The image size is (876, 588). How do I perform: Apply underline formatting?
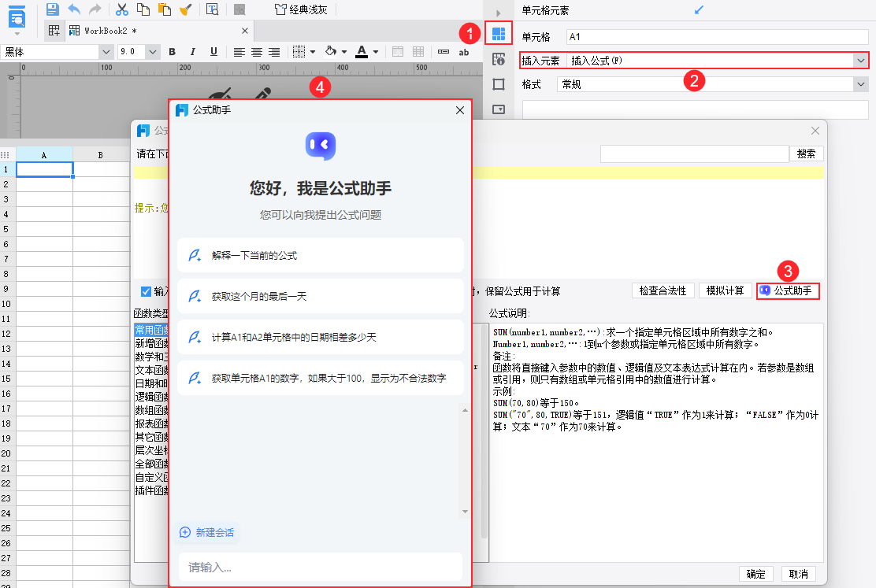coord(213,52)
